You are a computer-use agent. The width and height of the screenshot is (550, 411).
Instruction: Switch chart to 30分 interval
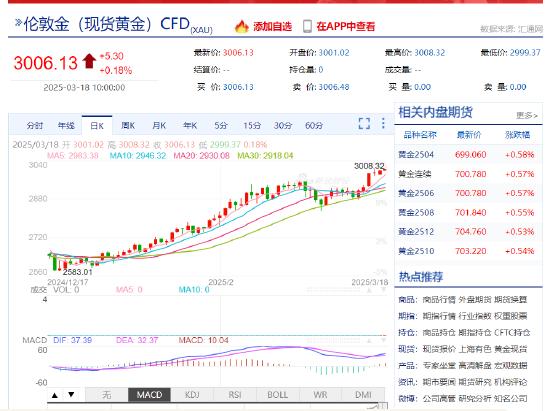(x=283, y=126)
